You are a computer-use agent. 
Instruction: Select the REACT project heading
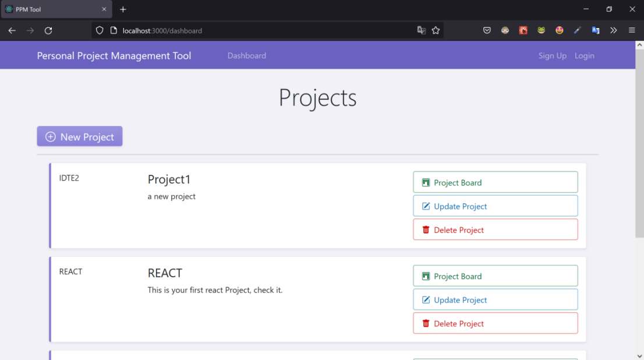(165, 273)
